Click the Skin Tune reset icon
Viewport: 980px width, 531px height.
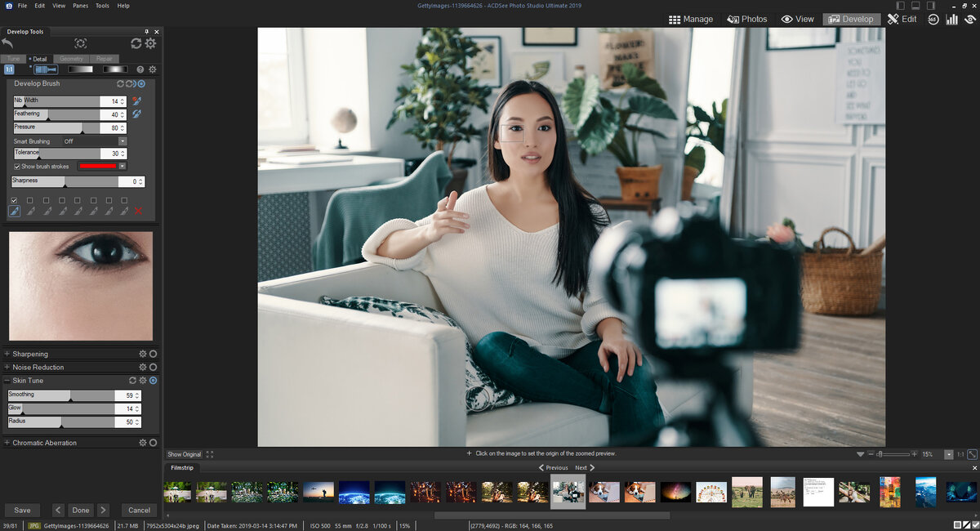pyautogui.click(x=132, y=380)
